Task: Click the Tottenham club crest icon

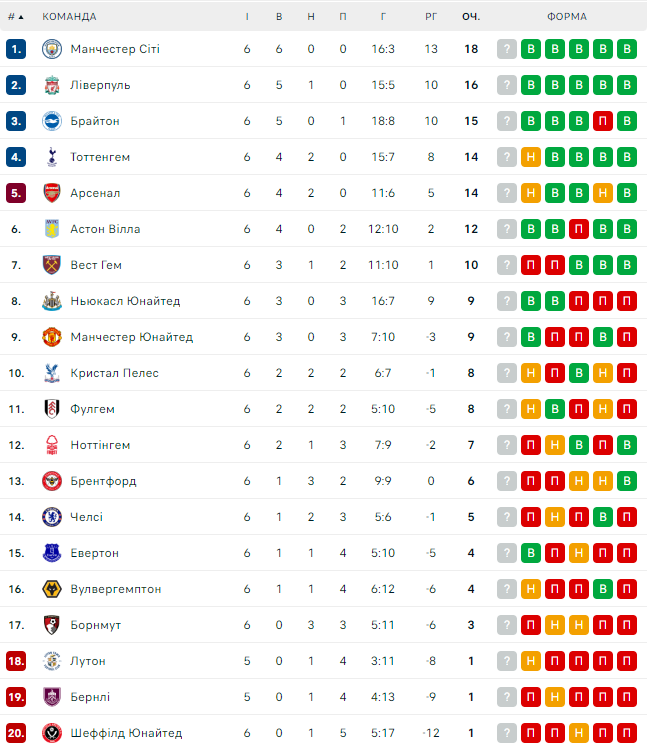Action: pyautogui.click(x=52, y=157)
